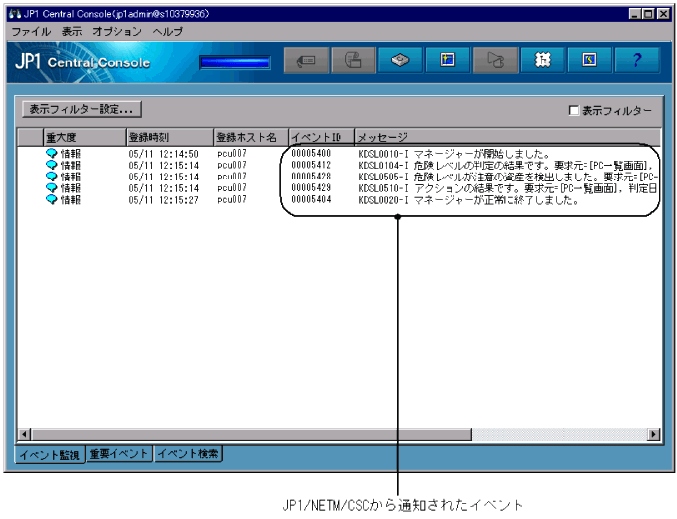Click the blue S window toolbar icon
The width and height of the screenshot is (677, 519).
589,60
